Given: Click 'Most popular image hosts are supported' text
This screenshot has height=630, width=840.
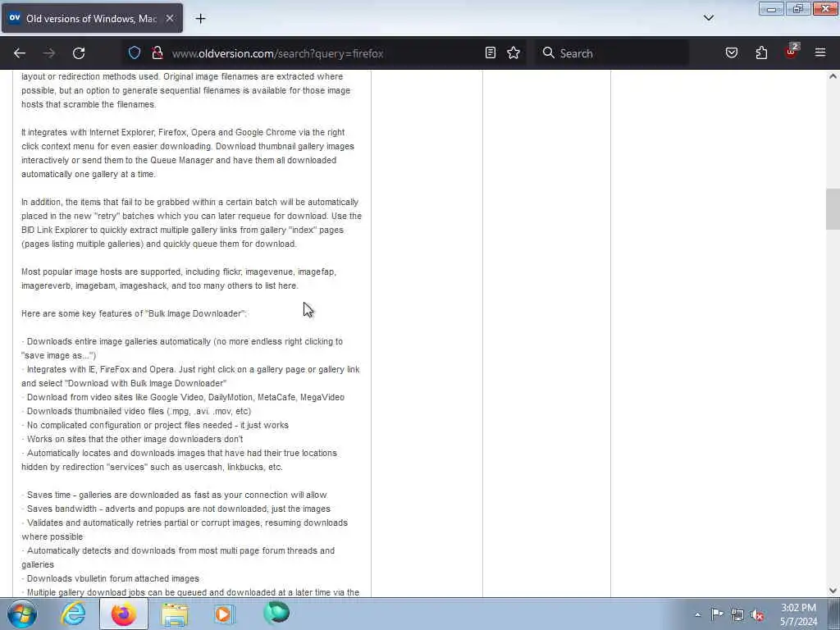Looking at the screenshot, I should (101, 272).
